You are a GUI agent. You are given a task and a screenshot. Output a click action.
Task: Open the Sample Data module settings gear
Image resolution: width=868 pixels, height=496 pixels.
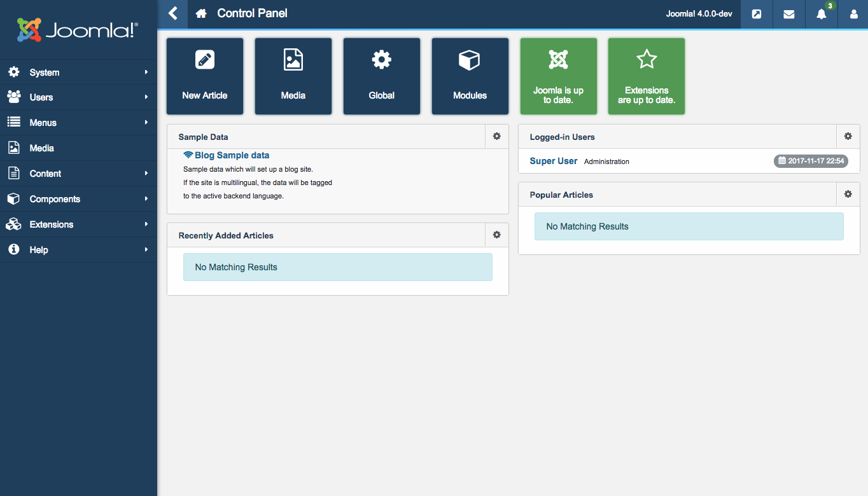[x=497, y=136]
